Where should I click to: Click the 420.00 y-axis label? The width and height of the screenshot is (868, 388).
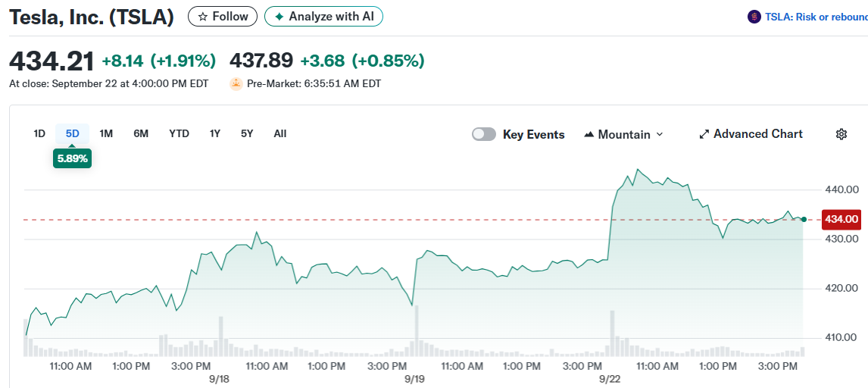pyautogui.click(x=841, y=289)
